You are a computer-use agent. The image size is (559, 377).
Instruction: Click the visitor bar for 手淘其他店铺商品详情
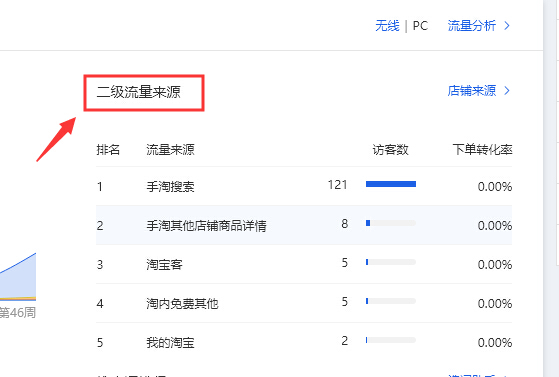391,223
